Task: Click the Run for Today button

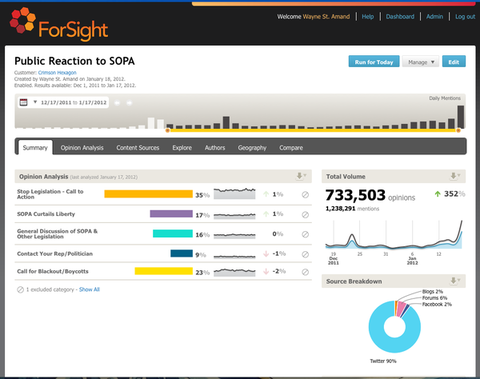Action: (374, 62)
